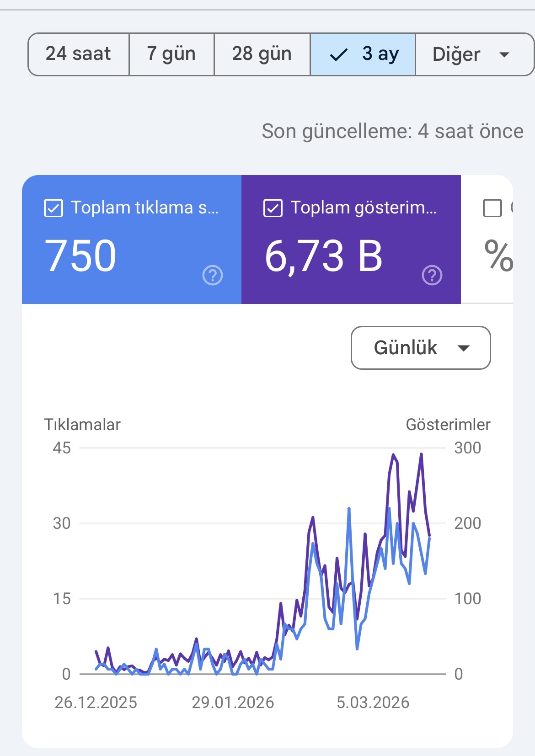535x756 pixels.
Task: Click the 6,73 B impressions card
Action: click(x=351, y=240)
